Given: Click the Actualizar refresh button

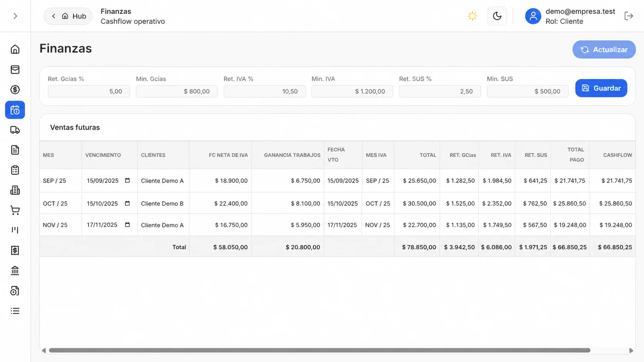Looking at the screenshot, I should click(604, 50).
